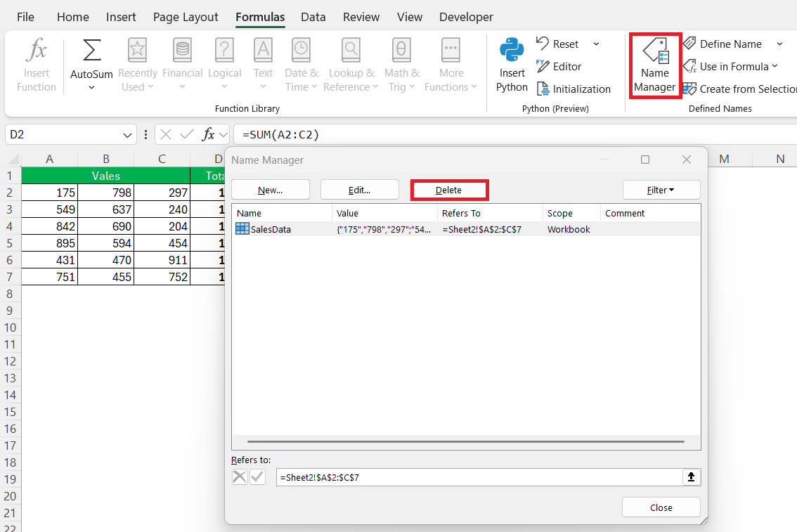Viewport: 797px width, 532px height.
Task: Select cell containing 637
Action: coord(105,209)
